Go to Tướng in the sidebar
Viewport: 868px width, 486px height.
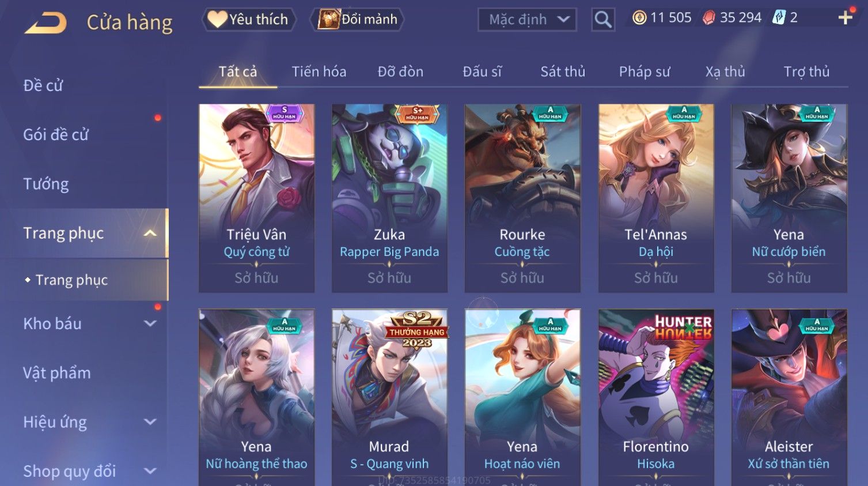pos(46,184)
